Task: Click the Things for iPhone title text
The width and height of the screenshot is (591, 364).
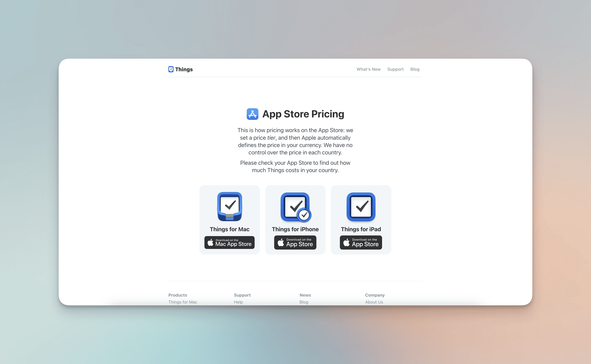Action: [x=295, y=229]
